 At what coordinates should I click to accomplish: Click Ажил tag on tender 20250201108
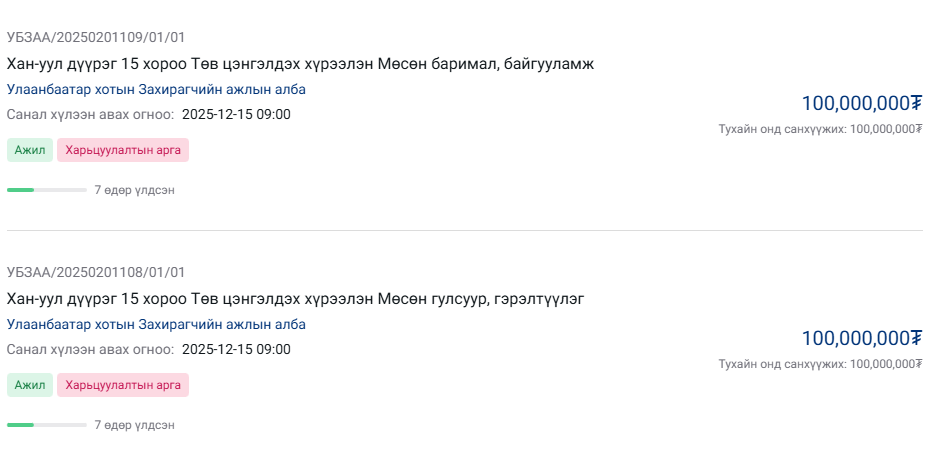tap(30, 385)
